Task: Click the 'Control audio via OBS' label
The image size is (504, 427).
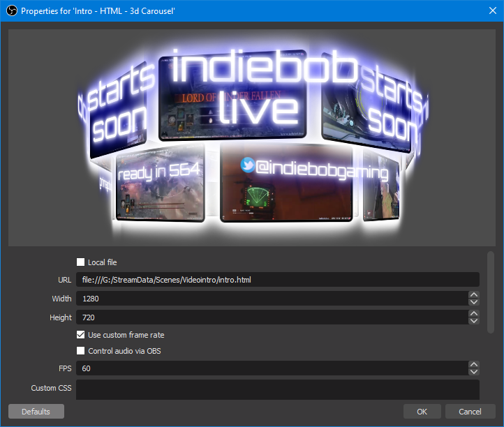Action: tap(124, 351)
